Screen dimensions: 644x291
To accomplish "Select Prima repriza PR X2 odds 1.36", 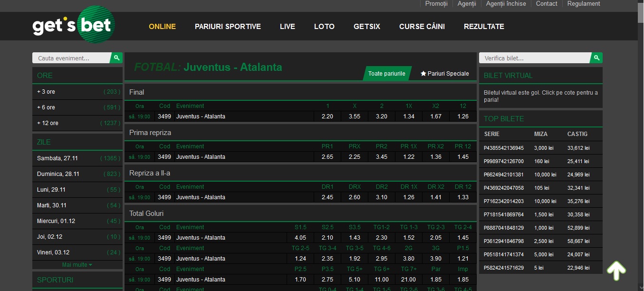I will click(436, 157).
